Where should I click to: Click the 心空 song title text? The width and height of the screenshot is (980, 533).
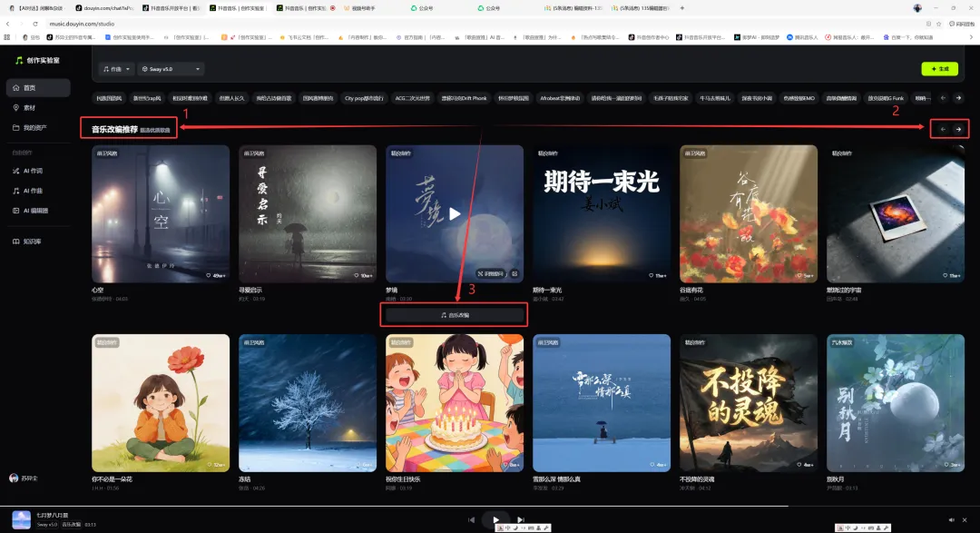coord(97,291)
